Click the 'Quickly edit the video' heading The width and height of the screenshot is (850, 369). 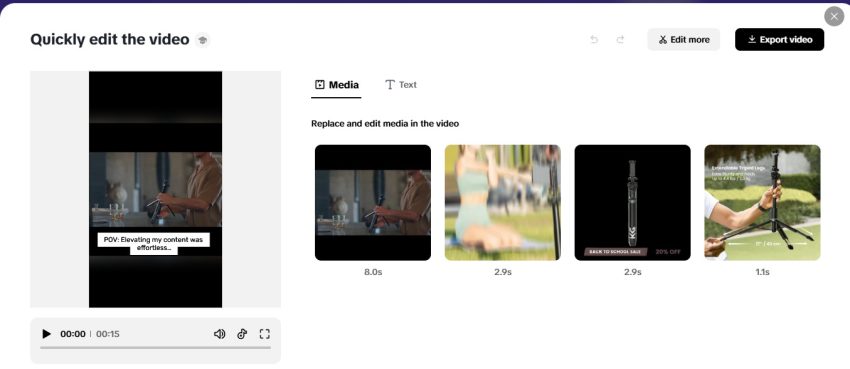click(110, 40)
